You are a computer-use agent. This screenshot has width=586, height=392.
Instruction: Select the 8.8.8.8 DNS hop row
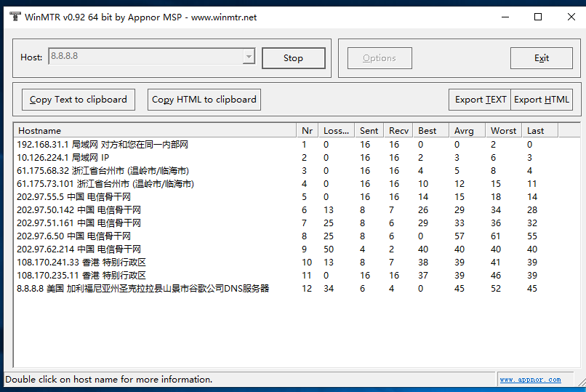tap(287, 289)
